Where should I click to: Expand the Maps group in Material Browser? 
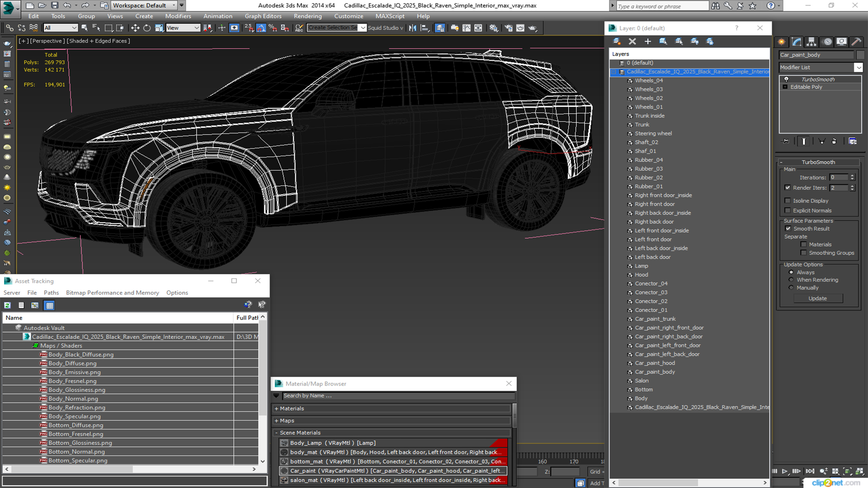(x=276, y=421)
